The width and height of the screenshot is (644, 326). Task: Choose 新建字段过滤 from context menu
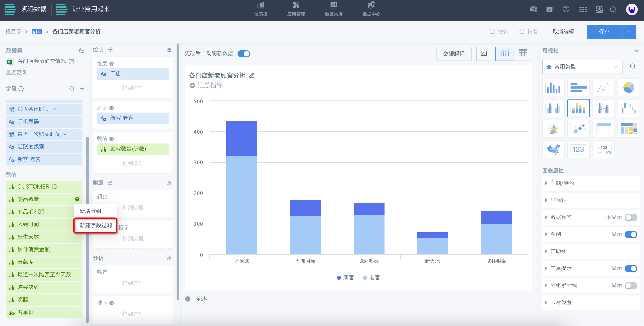tap(96, 225)
